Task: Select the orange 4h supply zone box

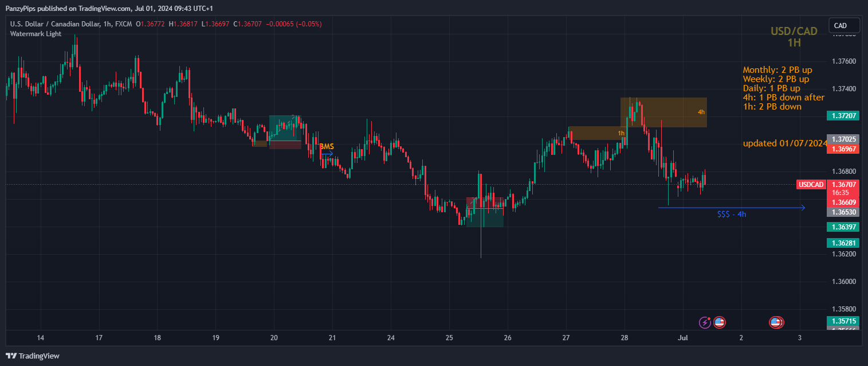Action: (663, 112)
